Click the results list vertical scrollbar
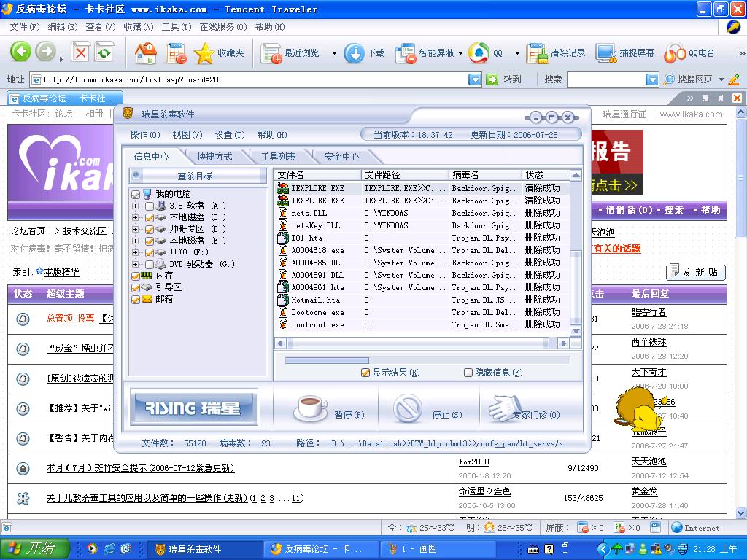Viewport: 747px width, 560px height. (576, 253)
